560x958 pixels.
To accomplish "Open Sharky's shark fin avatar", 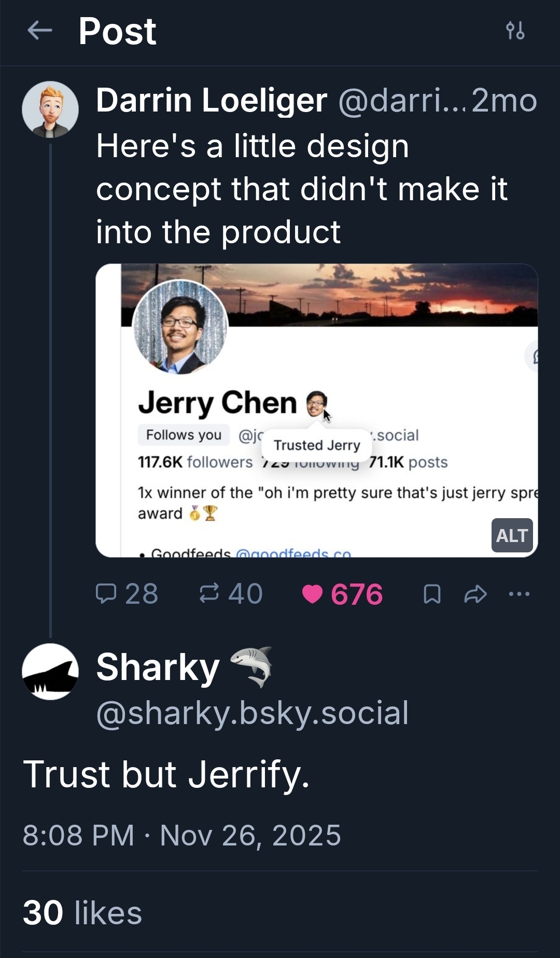I will click(50, 671).
